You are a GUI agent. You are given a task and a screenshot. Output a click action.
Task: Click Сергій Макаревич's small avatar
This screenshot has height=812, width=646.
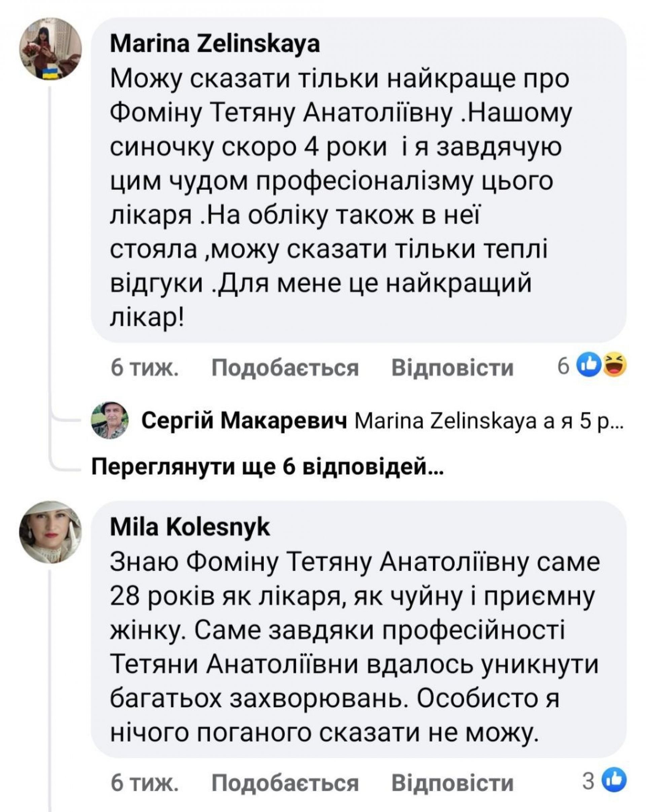(110, 420)
